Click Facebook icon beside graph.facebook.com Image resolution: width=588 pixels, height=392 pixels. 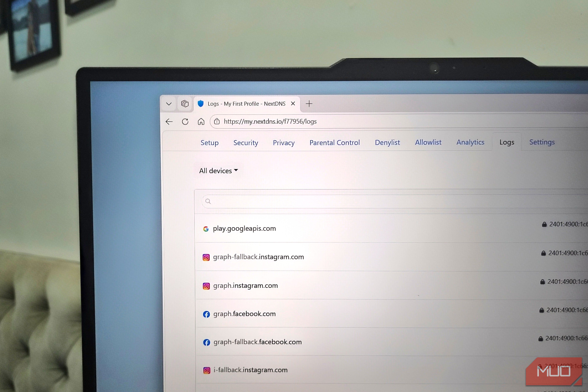[206, 314]
